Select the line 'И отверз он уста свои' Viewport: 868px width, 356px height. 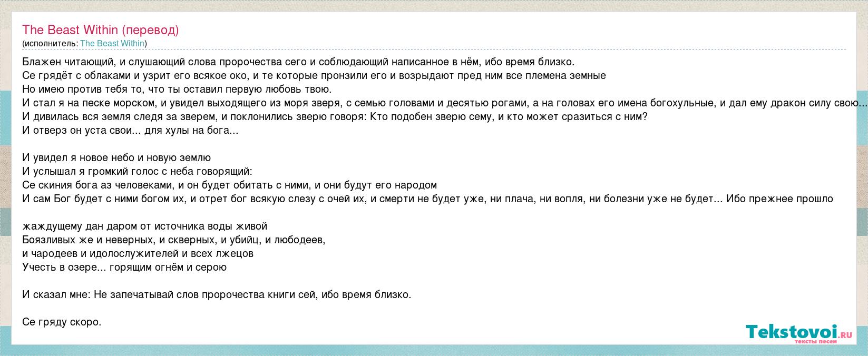coord(130,130)
